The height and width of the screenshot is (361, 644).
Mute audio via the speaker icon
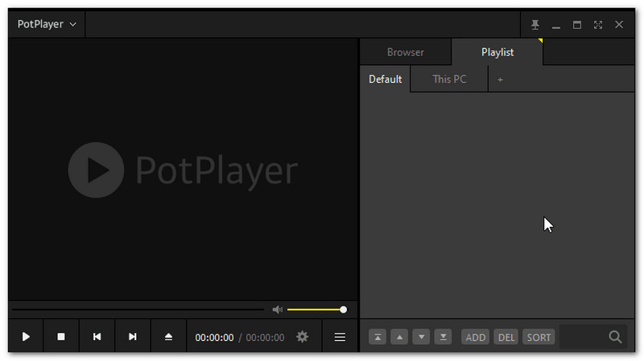[277, 310]
